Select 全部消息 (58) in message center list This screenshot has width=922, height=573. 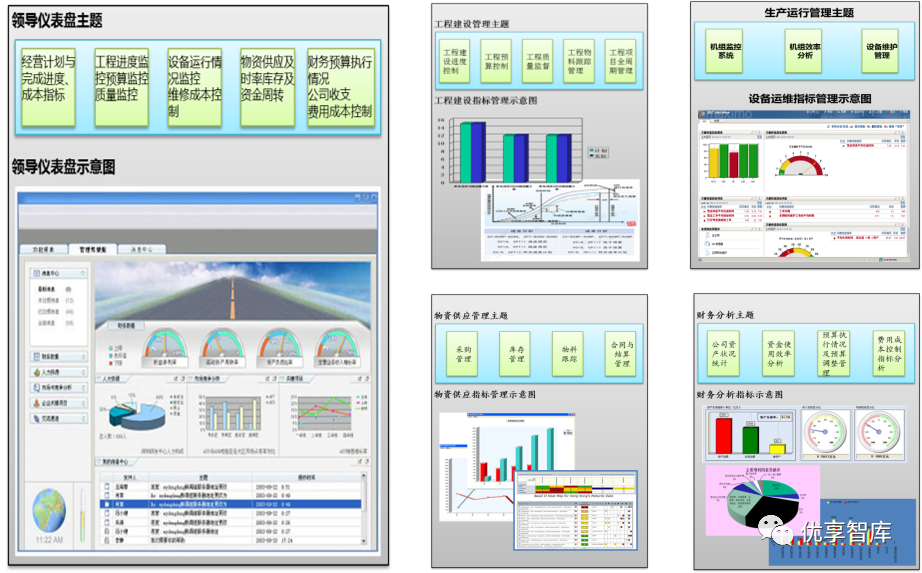[x=55, y=323]
